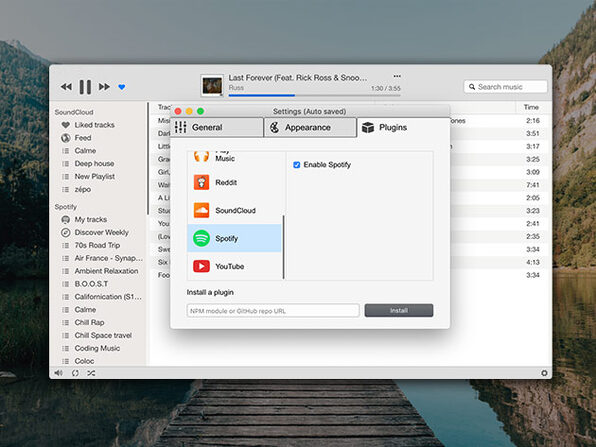Click the NPM module or GitHub URL field
Image resolution: width=596 pixels, height=447 pixels.
pyautogui.click(x=273, y=311)
